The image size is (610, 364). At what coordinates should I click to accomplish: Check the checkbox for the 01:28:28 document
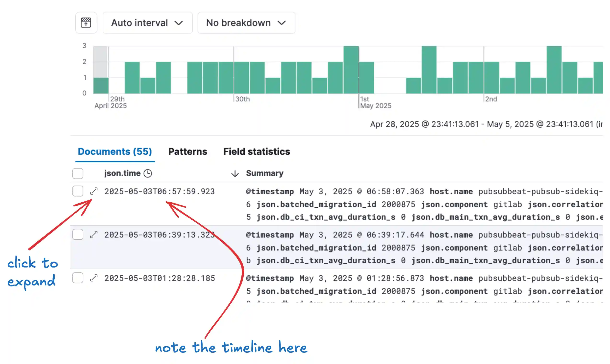coord(78,278)
